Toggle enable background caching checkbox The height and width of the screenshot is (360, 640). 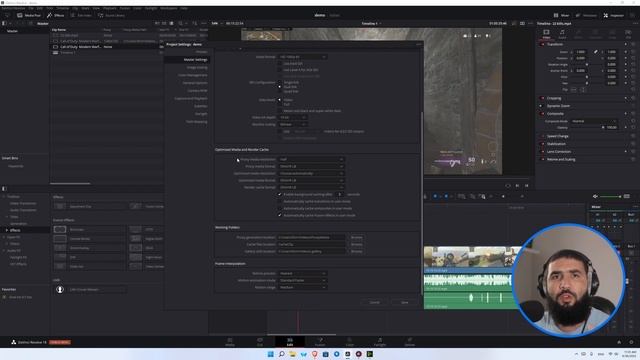pos(280,194)
